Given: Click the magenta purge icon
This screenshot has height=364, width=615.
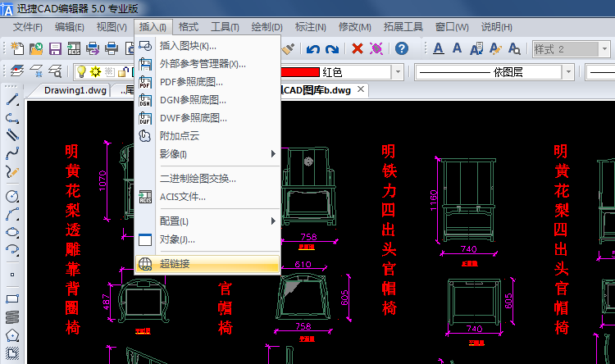Looking at the screenshot, I should coord(376,48).
